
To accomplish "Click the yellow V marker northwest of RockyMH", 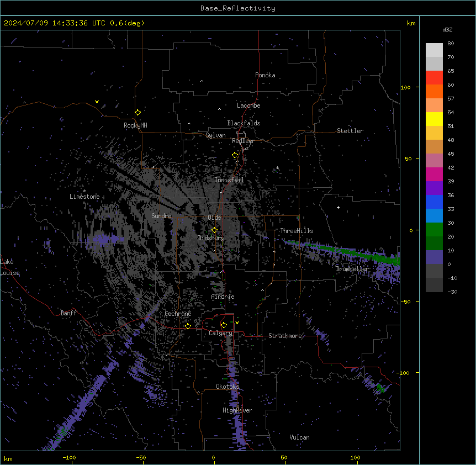I will coord(97,102).
